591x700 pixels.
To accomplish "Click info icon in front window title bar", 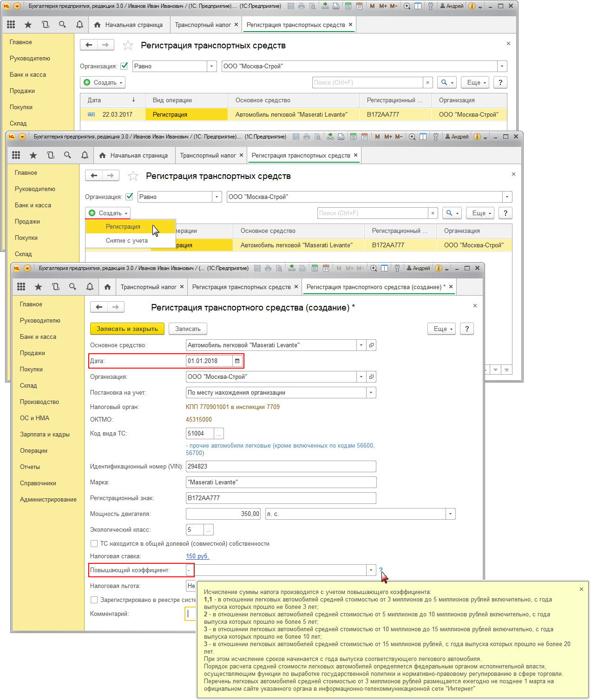I will (438, 268).
